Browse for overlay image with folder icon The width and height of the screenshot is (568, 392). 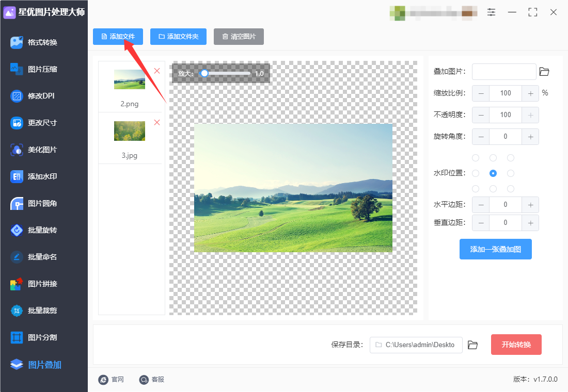tap(544, 72)
